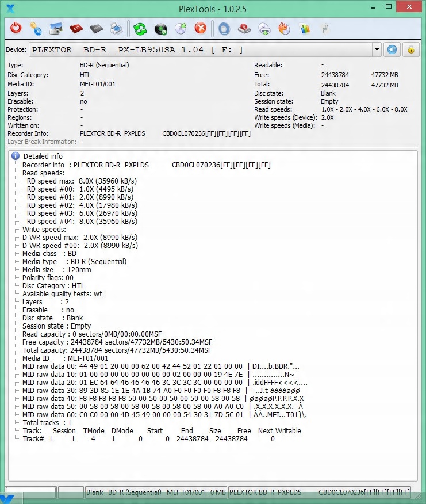Click the flame burn disc icon
The height and width of the screenshot is (504, 426).
[x=285, y=29]
